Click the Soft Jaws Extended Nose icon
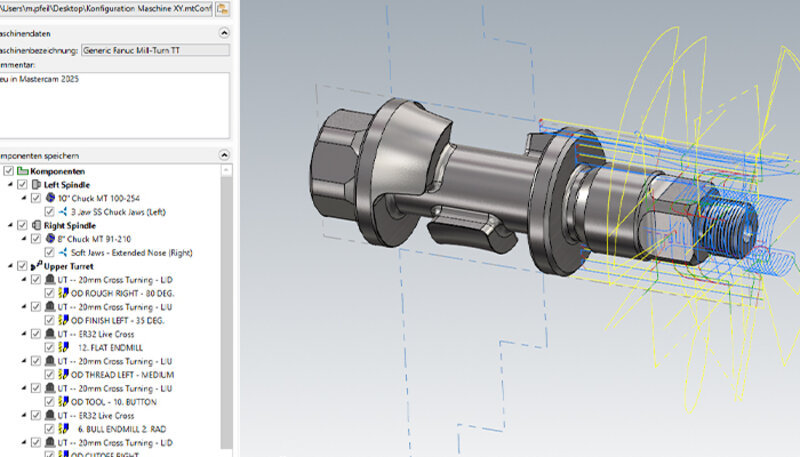This screenshot has width=800, height=457. [x=63, y=253]
